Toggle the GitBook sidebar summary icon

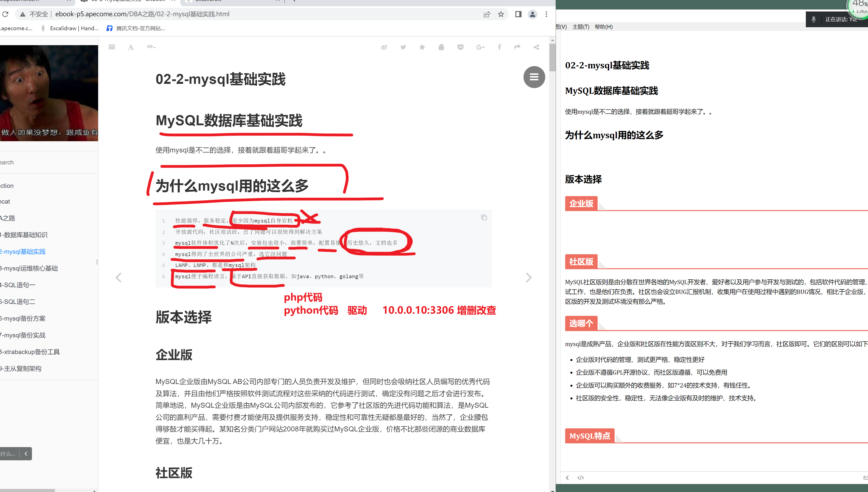112,47
